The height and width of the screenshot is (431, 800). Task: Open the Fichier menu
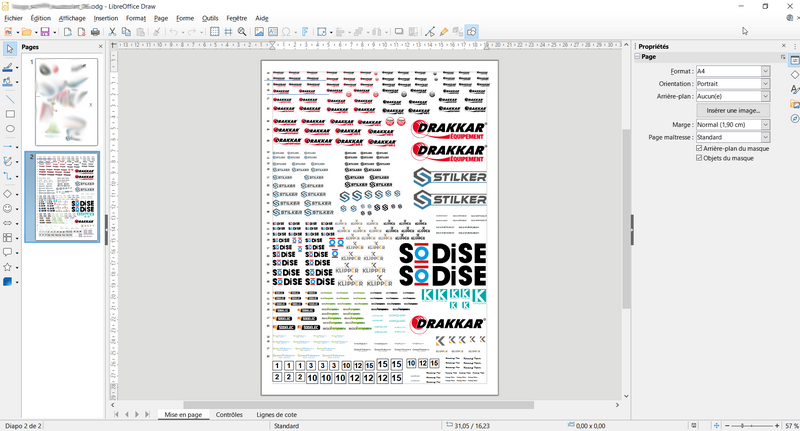click(13, 18)
